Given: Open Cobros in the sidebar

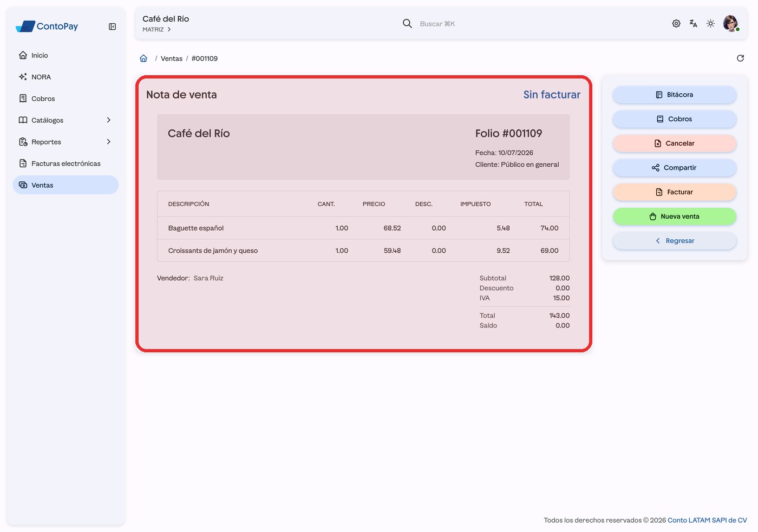Looking at the screenshot, I should [66, 98].
